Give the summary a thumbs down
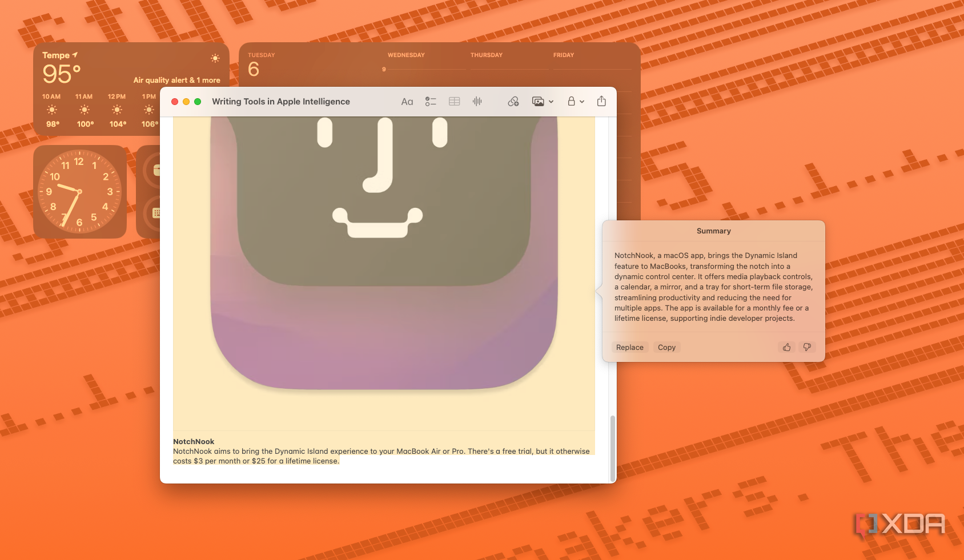964x560 pixels. tap(807, 347)
